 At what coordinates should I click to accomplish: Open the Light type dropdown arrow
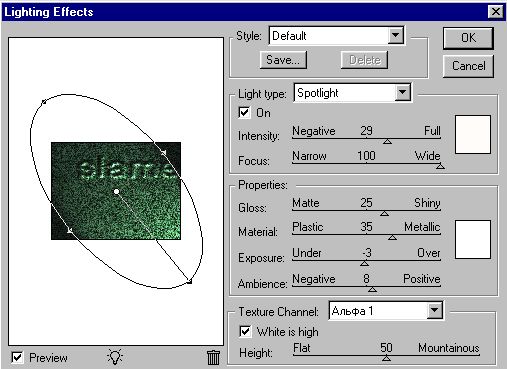click(x=403, y=92)
